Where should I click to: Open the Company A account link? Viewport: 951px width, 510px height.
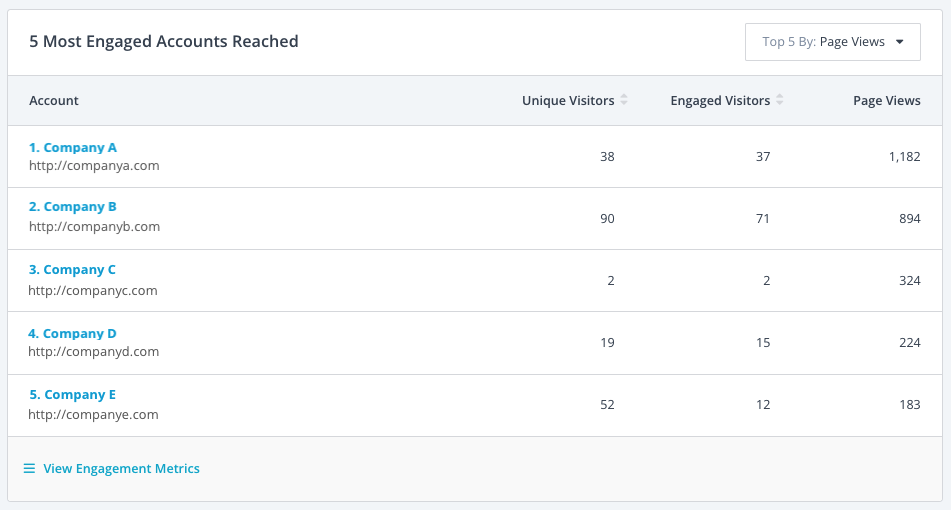[x=73, y=147]
